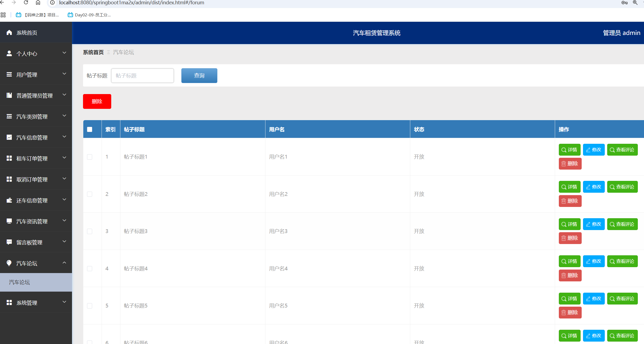Image resolution: width=644 pixels, height=344 pixels.
Task: Click 查看评论 for 帖子标题2
Action: coord(622,187)
